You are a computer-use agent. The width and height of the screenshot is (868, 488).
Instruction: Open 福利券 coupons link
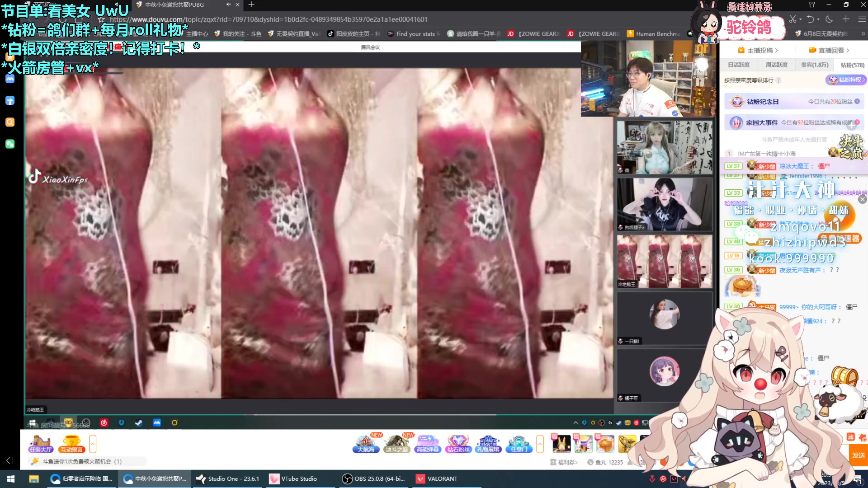coord(564,462)
